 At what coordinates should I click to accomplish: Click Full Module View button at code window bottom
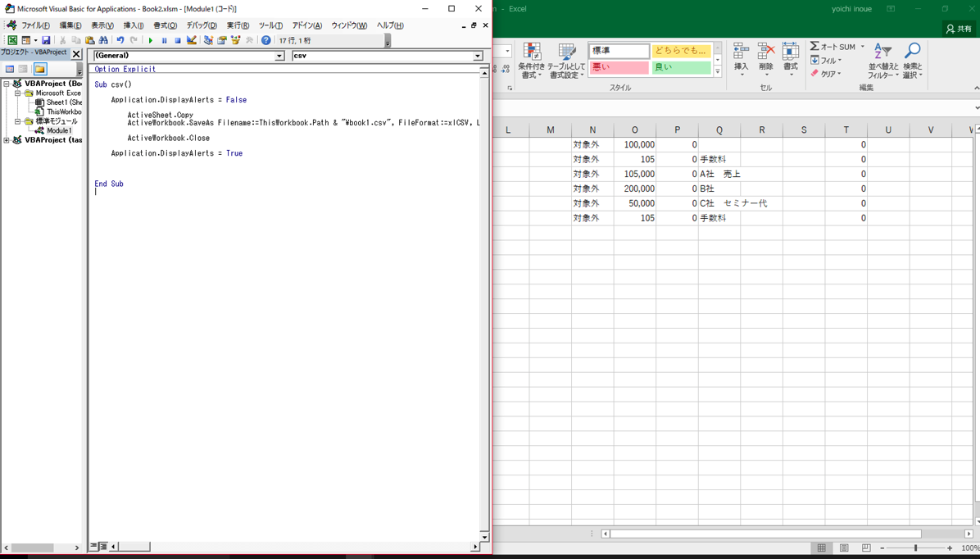click(x=103, y=547)
